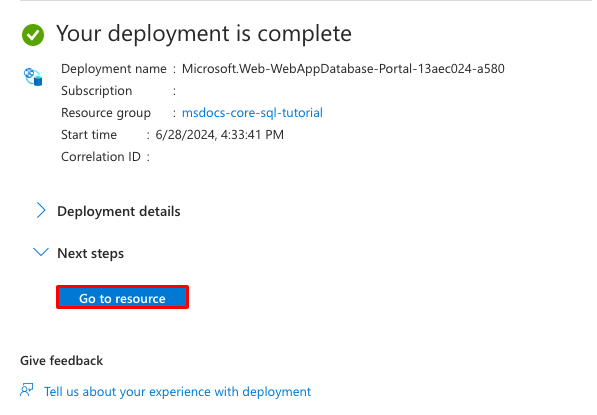The image size is (597, 415).
Task: Collapse Next steps using the down chevron
Action: (x=41, y=252)
